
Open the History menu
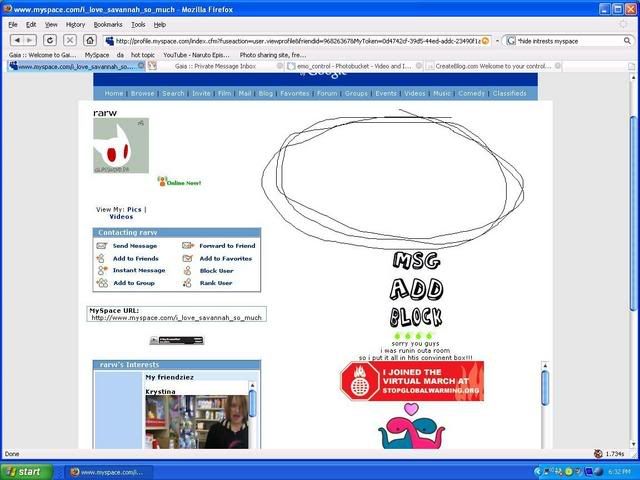coord(76,24)
